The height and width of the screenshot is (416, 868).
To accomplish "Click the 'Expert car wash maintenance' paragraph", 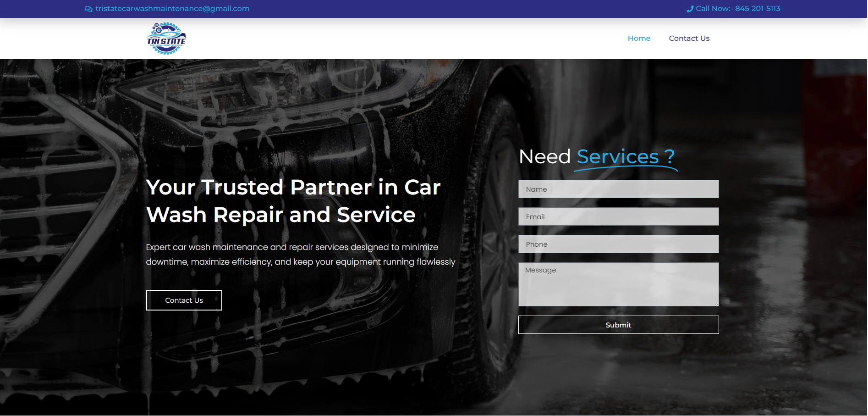I will coord(300,255).
